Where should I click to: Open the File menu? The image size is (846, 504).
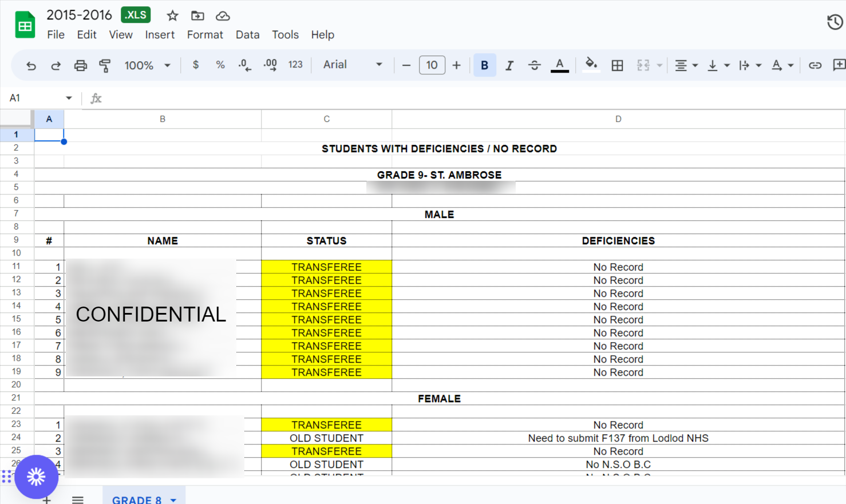(56, 35)
